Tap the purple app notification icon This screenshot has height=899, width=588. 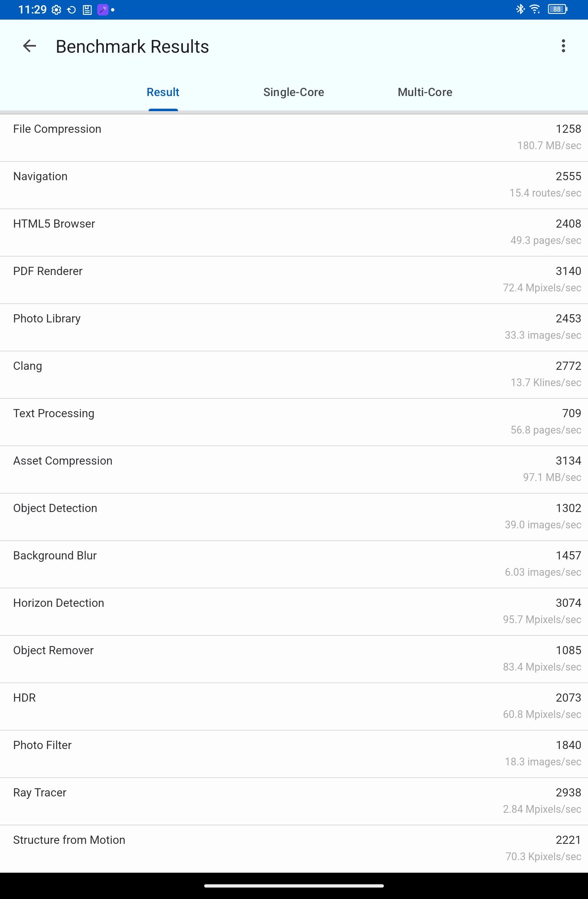click(x=103, y=10)
